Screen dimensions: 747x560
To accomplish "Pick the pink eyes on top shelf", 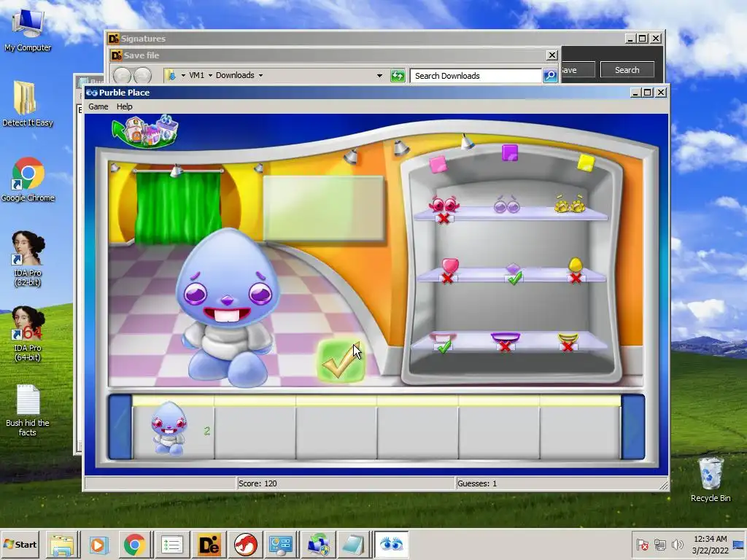I will [x=444, y=205].
